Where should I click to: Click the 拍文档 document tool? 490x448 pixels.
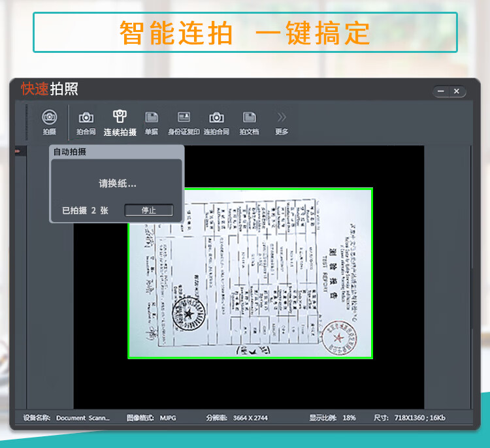pos(250,123)
